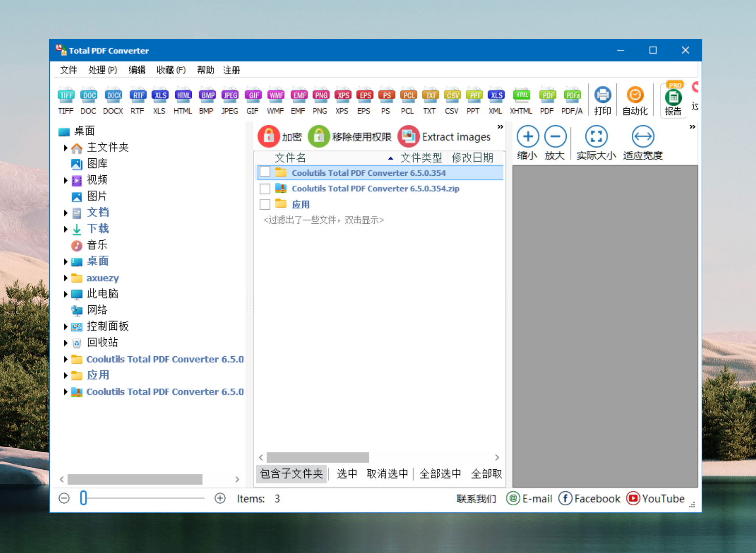The width and height of the screenshot is (756, 553).
Task: Click the 取消选中 button
Action: [387, 473]
